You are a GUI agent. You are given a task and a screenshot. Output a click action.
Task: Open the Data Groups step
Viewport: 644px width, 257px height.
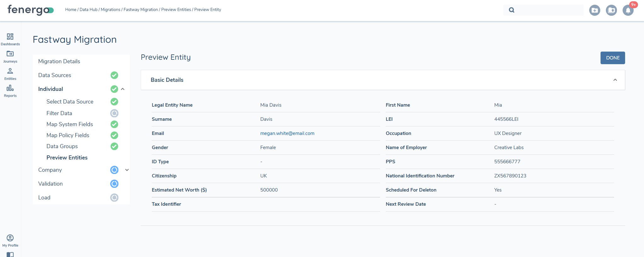coord(62,146)
